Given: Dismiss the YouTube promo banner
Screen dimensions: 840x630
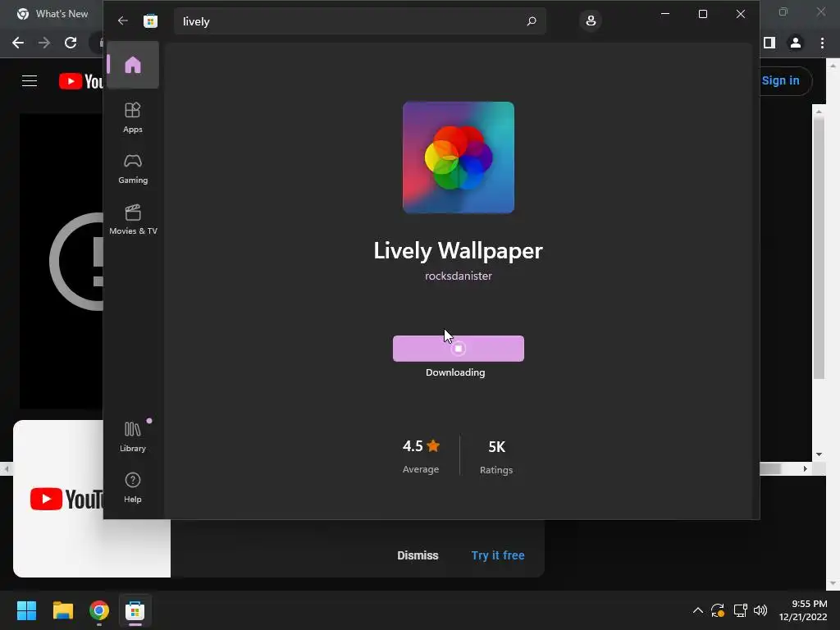Looking at the screenshot, I should tap(418, 555).
